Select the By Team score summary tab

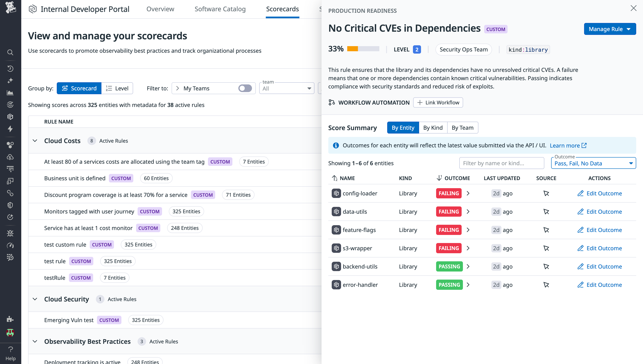pyautogui.click(x=462, y=128)
